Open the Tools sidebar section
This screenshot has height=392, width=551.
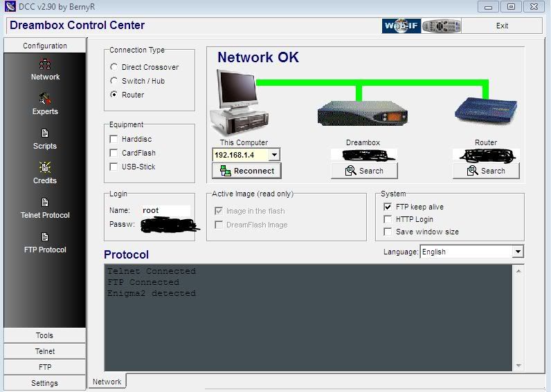tap(44, 335)
